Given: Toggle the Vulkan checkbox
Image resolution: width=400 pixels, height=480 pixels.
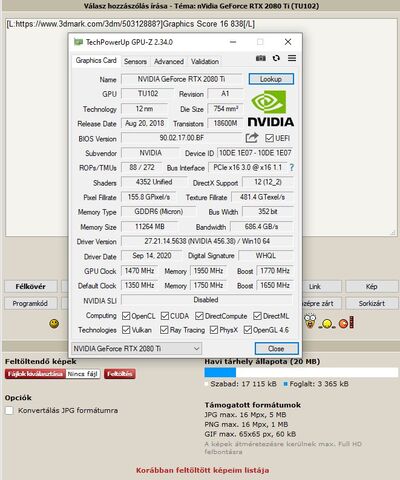Looking at the screenshot, I should click(x=126, y=330).
